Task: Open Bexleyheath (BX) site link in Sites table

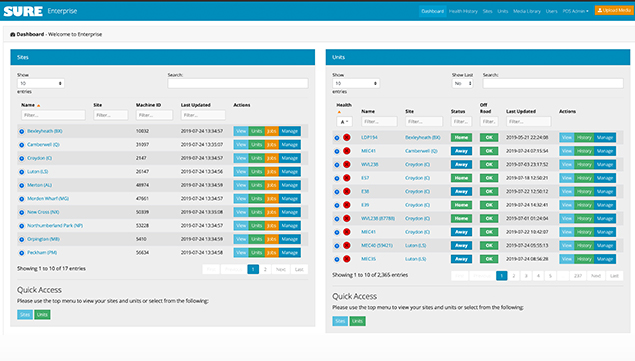Action: point(45,131)
